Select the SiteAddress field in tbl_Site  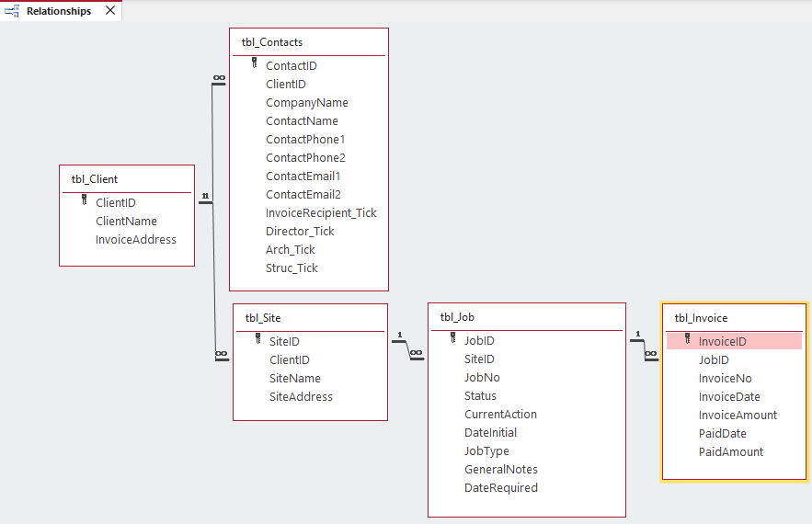pos(301,396)
